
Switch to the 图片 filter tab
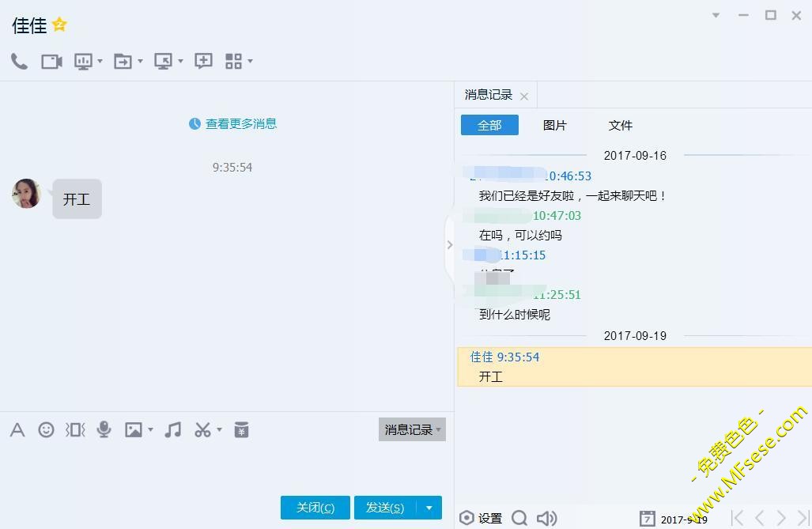click(554, 125)
